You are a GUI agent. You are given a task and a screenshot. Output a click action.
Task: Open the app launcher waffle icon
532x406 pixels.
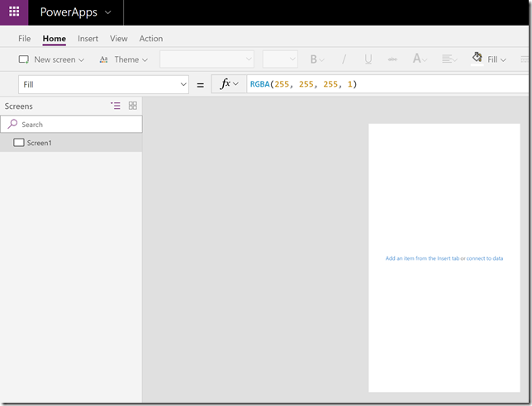click(x=14, y=12)
